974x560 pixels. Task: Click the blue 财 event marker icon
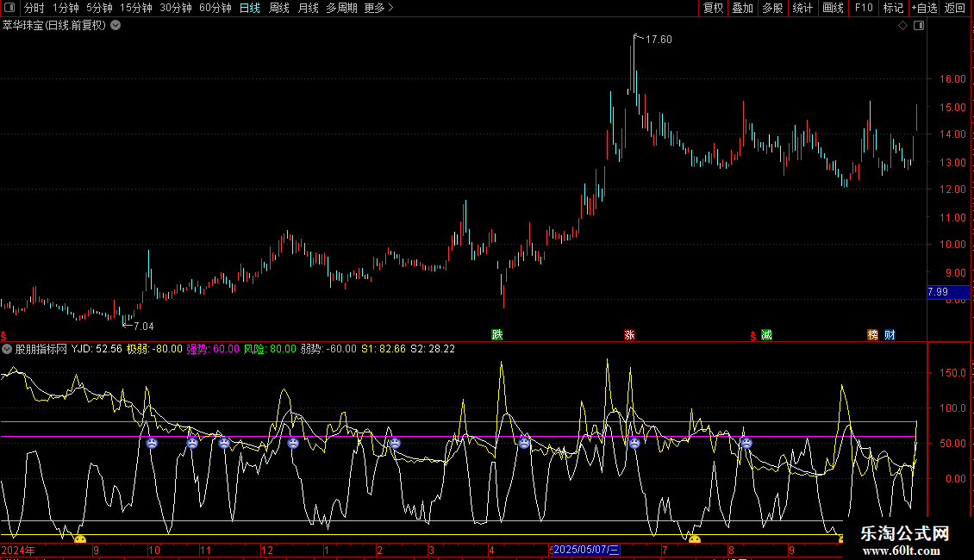click(x=890, y=335)
